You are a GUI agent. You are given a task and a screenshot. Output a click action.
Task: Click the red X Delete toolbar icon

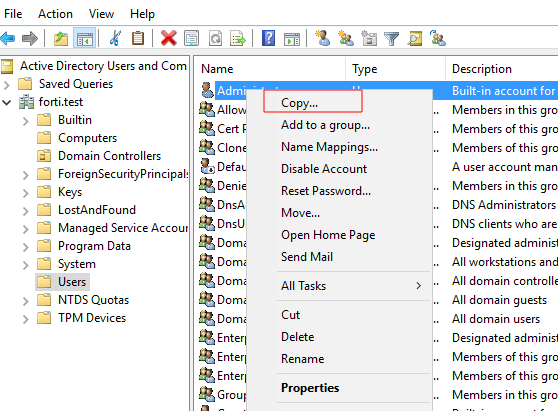(x=168, y=38)
